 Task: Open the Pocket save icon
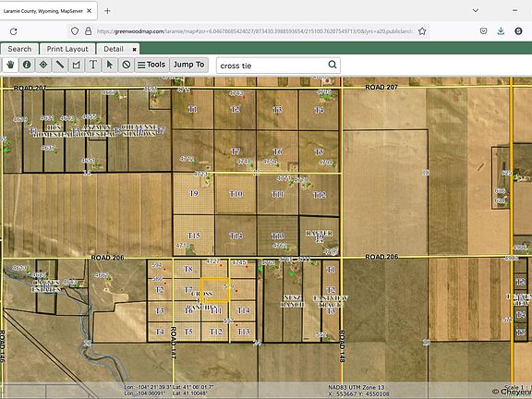pos(483,31)
